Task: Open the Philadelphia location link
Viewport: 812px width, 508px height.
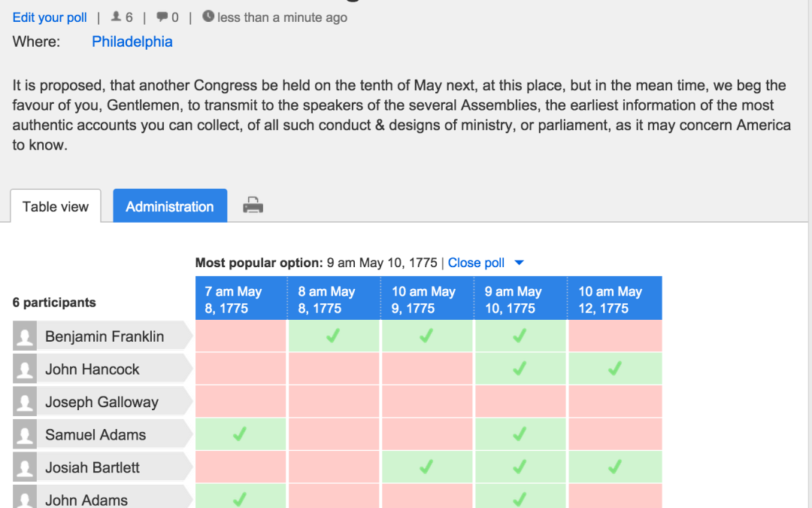Action: tap(132, 41)
